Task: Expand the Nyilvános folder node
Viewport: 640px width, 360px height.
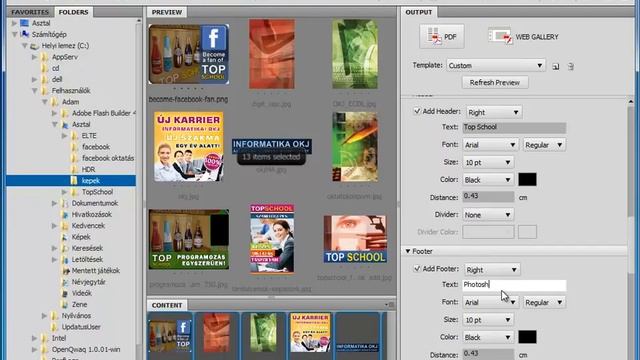Action: [x=44, y=316]
